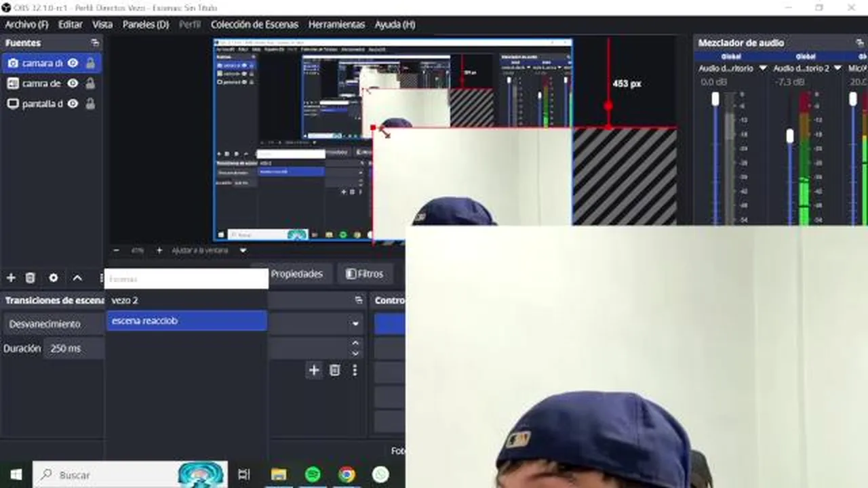Open the Filtros button

click(x=365, y=274)
